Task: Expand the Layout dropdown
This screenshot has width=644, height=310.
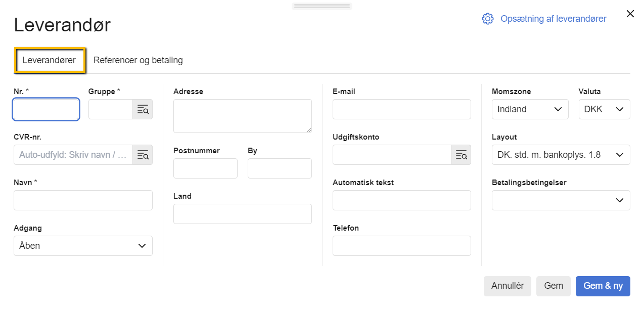Action: tap(561, 155)
